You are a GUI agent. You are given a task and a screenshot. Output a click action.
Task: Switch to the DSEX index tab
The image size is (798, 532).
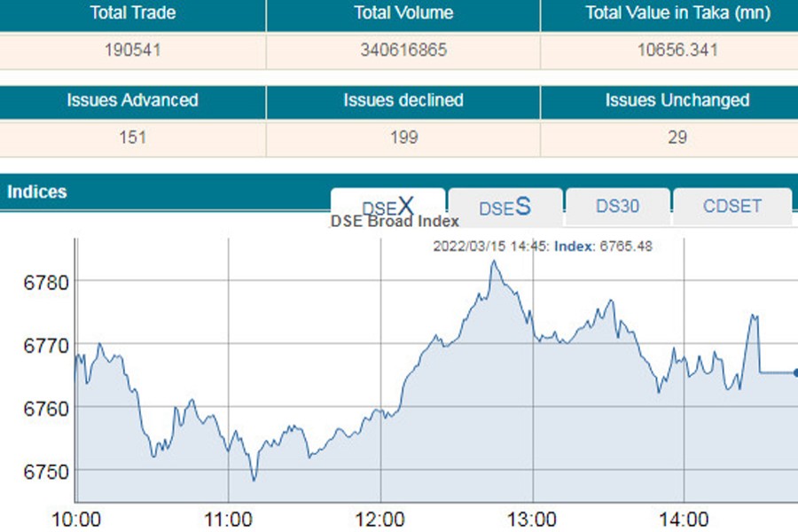coord(387,207)
